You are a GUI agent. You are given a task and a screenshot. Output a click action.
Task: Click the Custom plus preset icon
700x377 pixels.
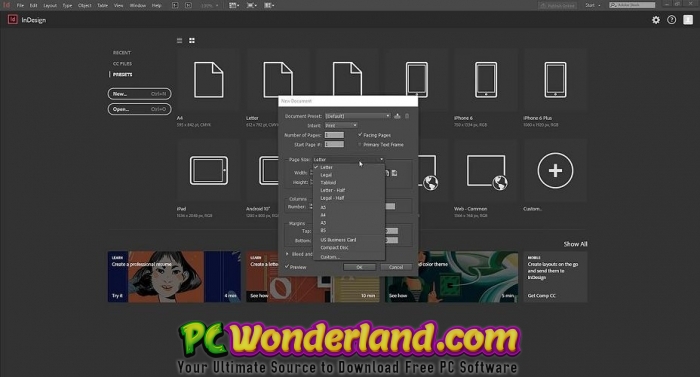[x=555, y=171]
